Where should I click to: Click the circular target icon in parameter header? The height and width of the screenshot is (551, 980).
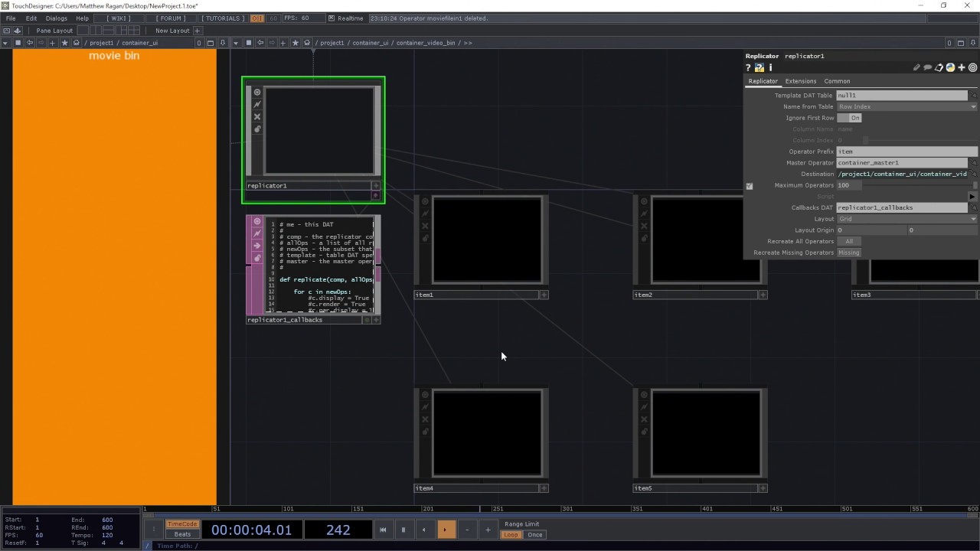coord(973,67)
